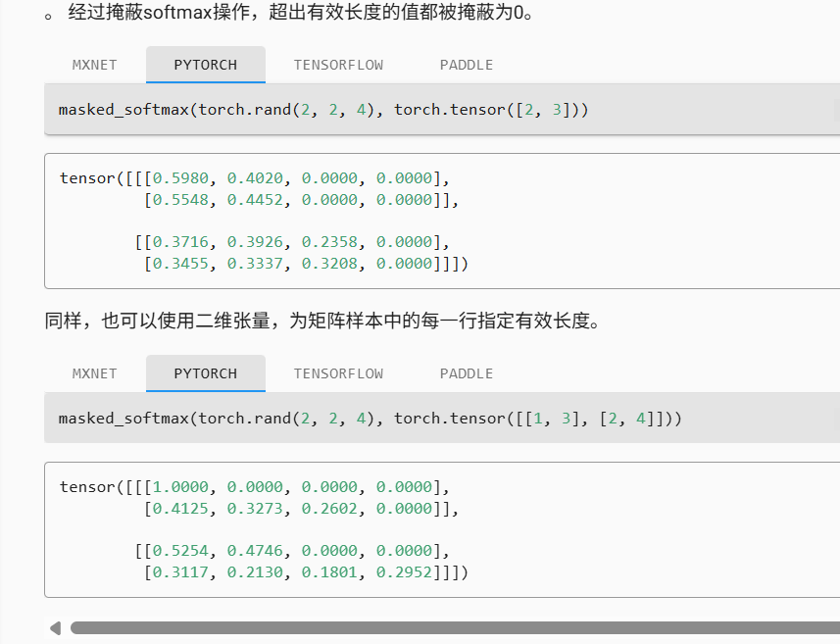Click the horizontal scrollbar thumb at page bottom
840x644 pixels.
455,628
